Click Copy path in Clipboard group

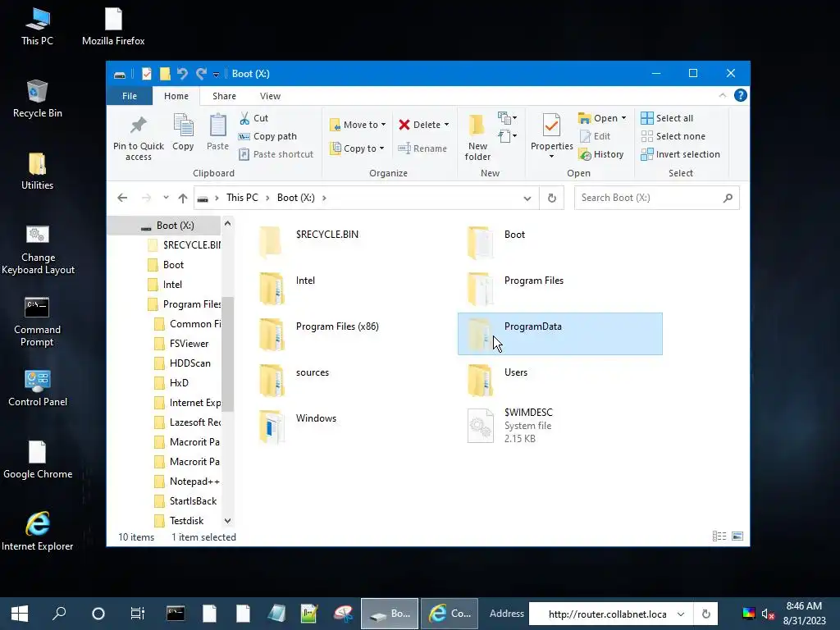click(x=268, y=136)
